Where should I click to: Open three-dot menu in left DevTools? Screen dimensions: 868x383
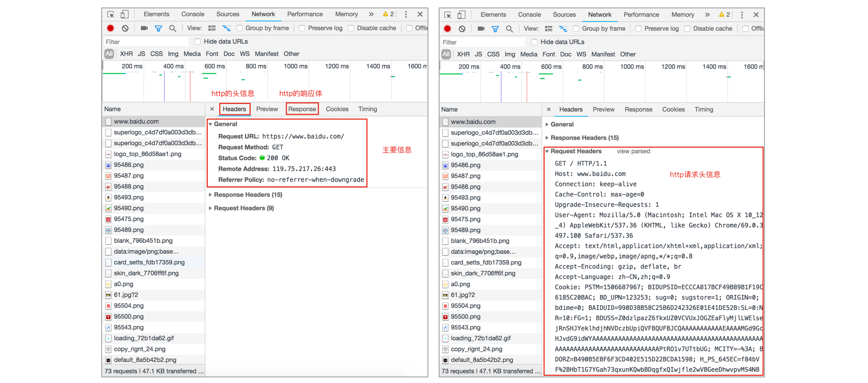[x=406, y=14]
